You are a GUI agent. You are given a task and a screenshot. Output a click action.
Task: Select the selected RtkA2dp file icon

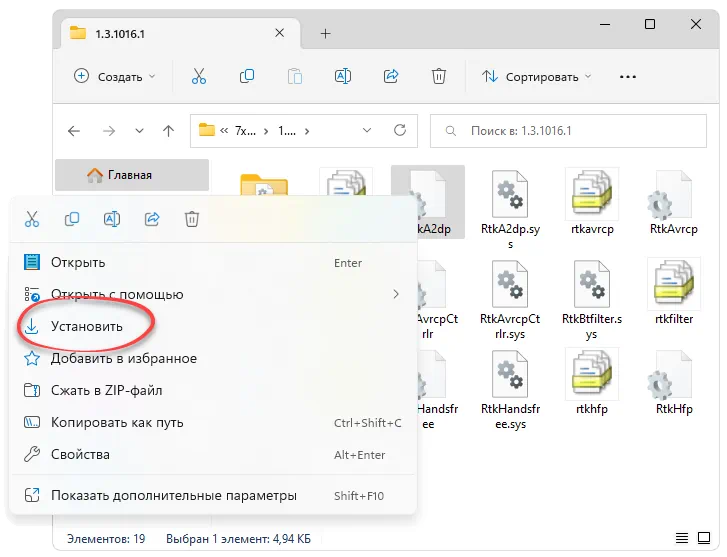pos(428,202)
